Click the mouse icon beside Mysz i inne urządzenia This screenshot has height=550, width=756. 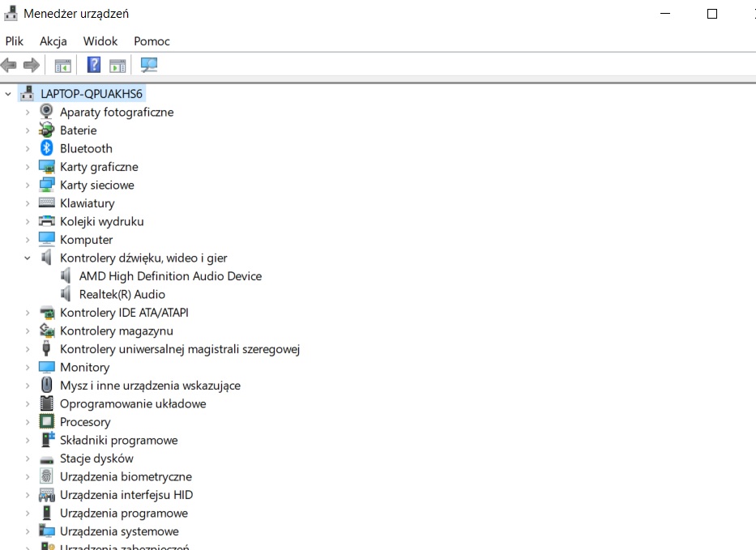click(47, 385)
